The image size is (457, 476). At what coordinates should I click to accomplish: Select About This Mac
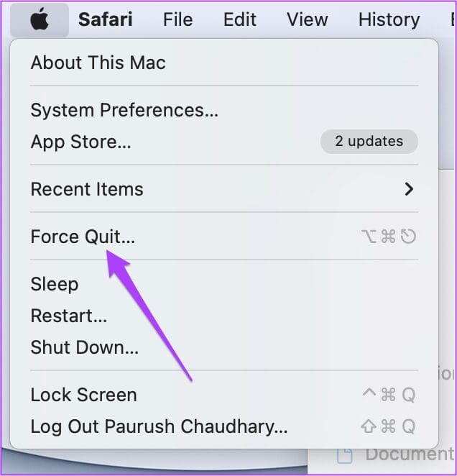(x=98, y=63)
